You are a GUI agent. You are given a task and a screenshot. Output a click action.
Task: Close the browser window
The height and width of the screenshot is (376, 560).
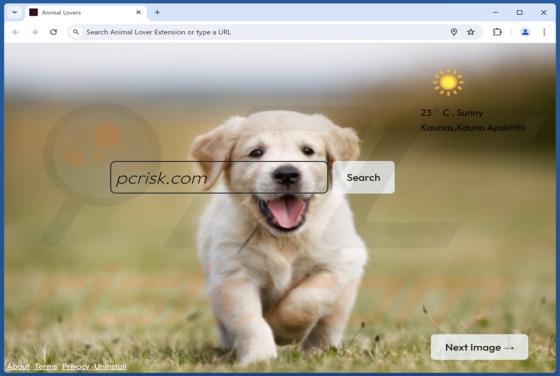tap(544, 12)
